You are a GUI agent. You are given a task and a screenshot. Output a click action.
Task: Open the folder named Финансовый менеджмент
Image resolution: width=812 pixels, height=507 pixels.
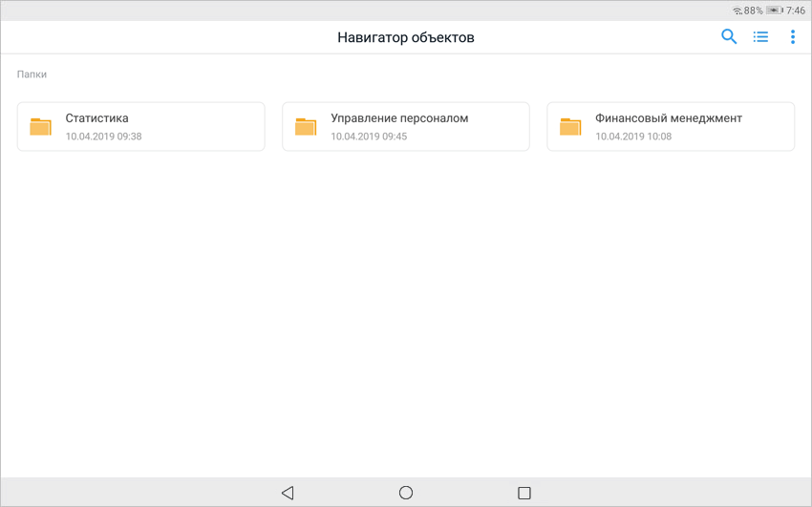(x=669, y=118)
